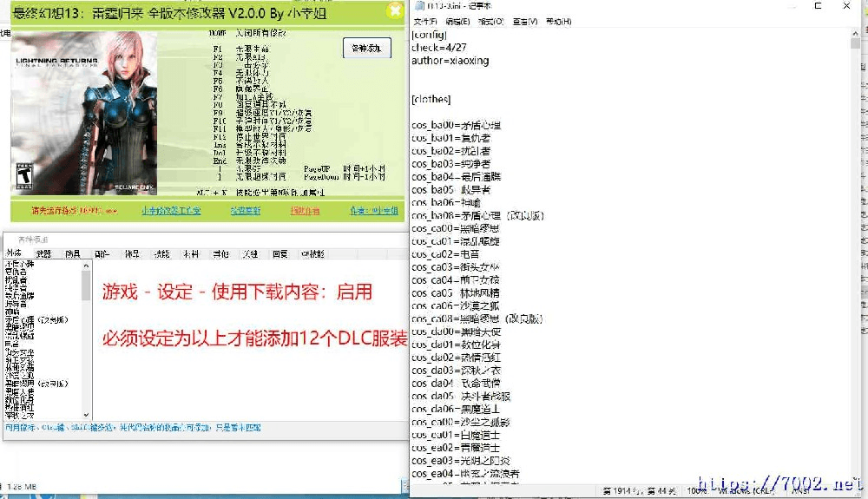Click the costume list scroll-down arrow
Screen dimensions: 868x499
tap(86, 414)
